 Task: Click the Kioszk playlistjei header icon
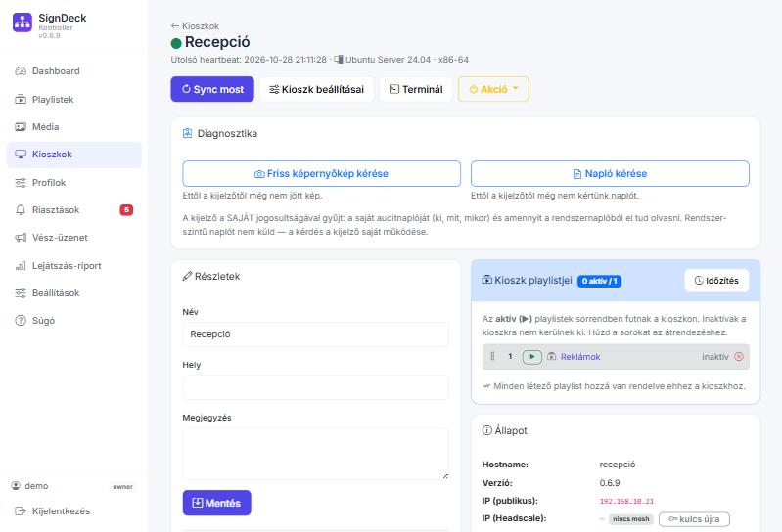[x=487, y=280]
